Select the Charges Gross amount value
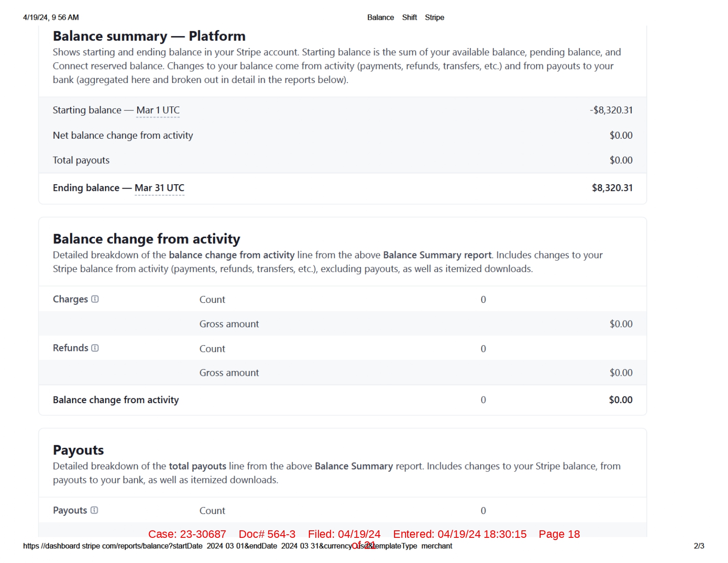Image resolution: width=728 pixels, height=563 pixels. point(620,324)
